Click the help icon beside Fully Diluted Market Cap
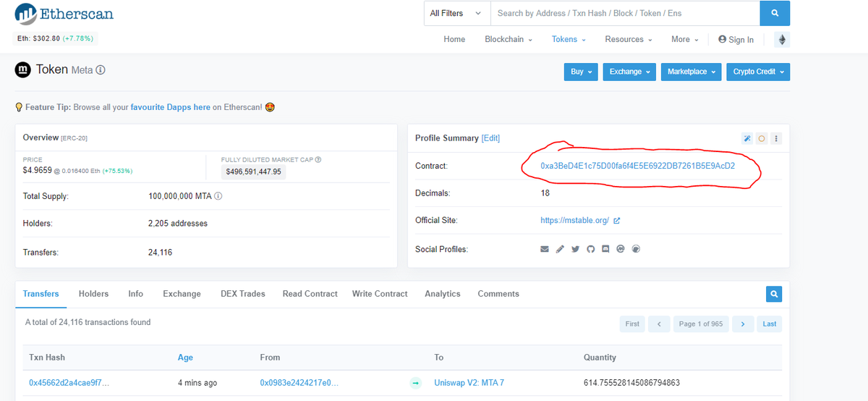The height and width of the screenshot is (401, 868). click(x=318, y=159)
